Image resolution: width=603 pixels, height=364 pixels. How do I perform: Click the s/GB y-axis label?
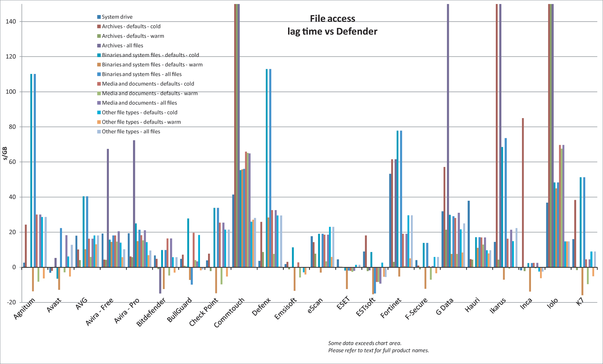(5, 154)
